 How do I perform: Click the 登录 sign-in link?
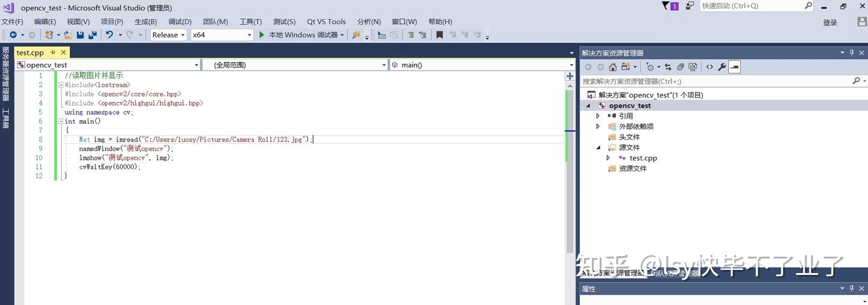(830, 22)
